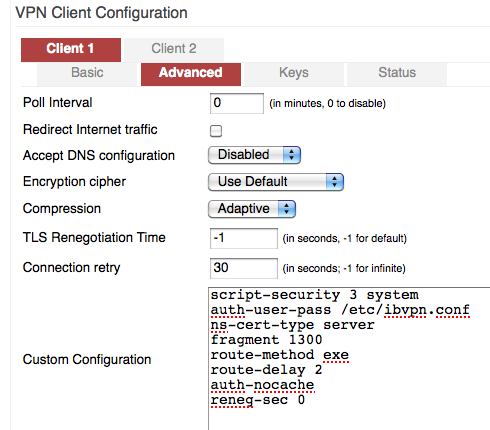Open the Compression Adaptive dropdown
This screenshot has height=430, width=490.
(x=252, y=209)
